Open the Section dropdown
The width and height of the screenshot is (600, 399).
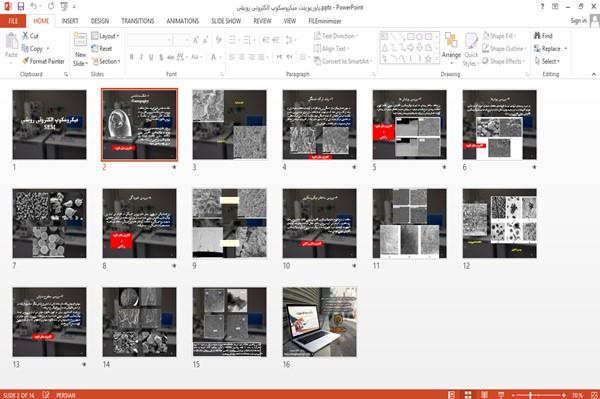click(x=106, y=61)
